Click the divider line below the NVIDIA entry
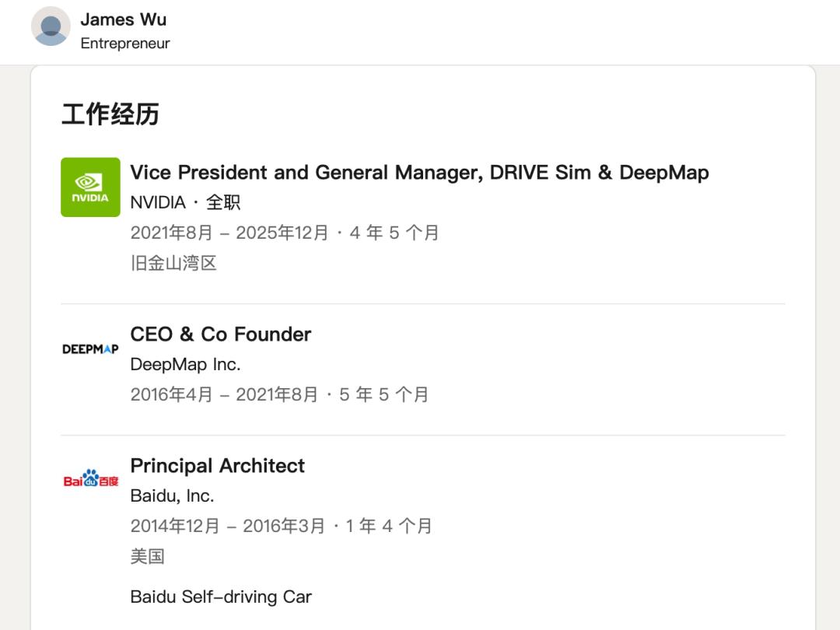The image size is (840, 630). [x=423, y=304]
